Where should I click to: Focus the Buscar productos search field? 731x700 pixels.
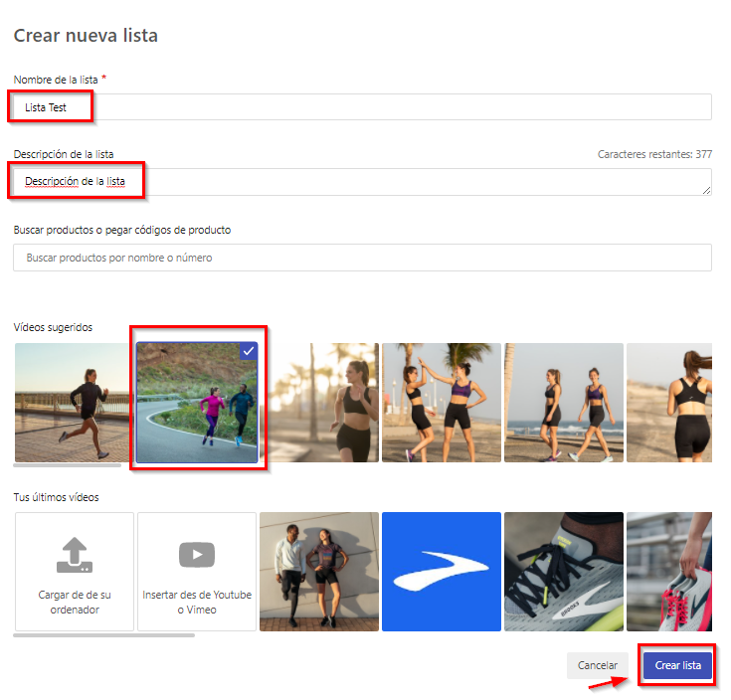coord(362,258)
